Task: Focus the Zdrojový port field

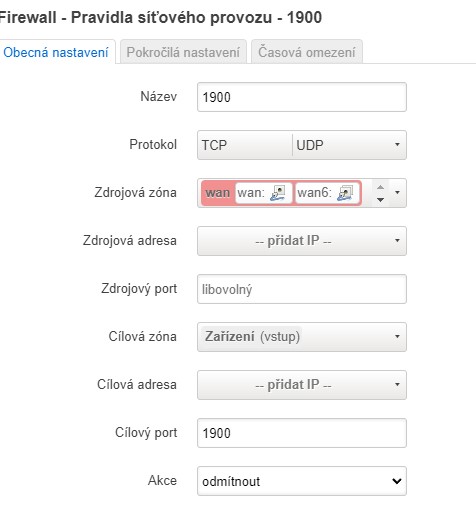Action: pyautogui.click(x=302, y=289)
